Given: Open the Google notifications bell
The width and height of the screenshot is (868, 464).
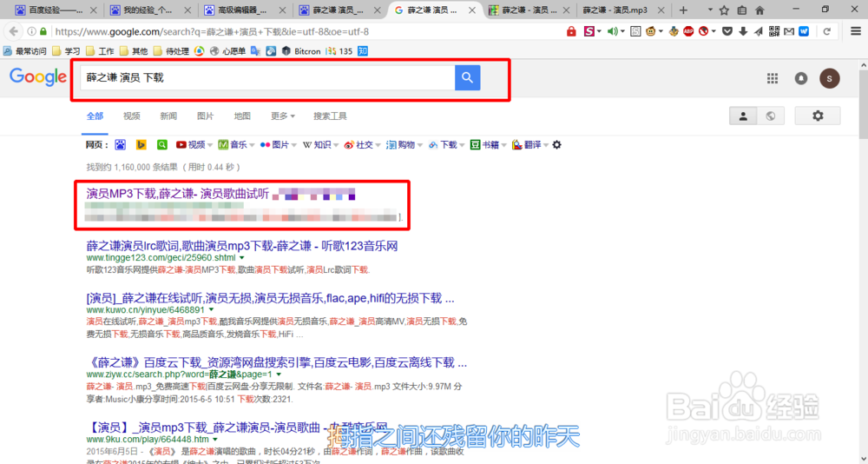Looking at the screenshot, I should pos(800,78).
